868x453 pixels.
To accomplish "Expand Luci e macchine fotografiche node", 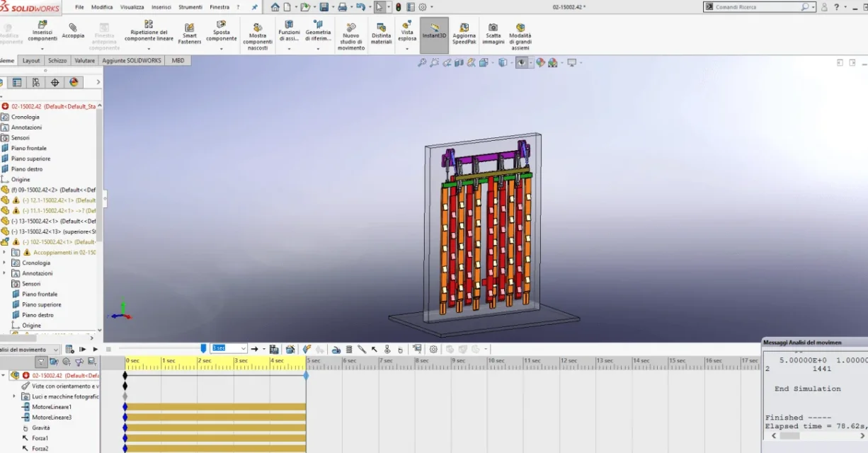I will coord(14,396).
